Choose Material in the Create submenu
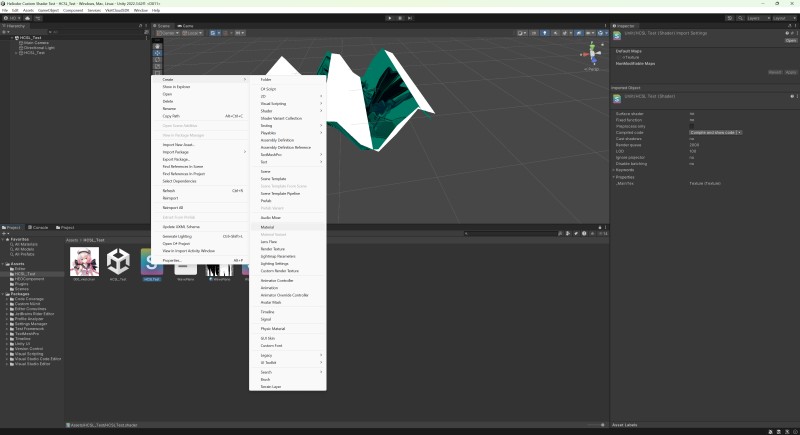Viewport: 800px width, 435px height. pyautogui.click(x=288, y=227)
